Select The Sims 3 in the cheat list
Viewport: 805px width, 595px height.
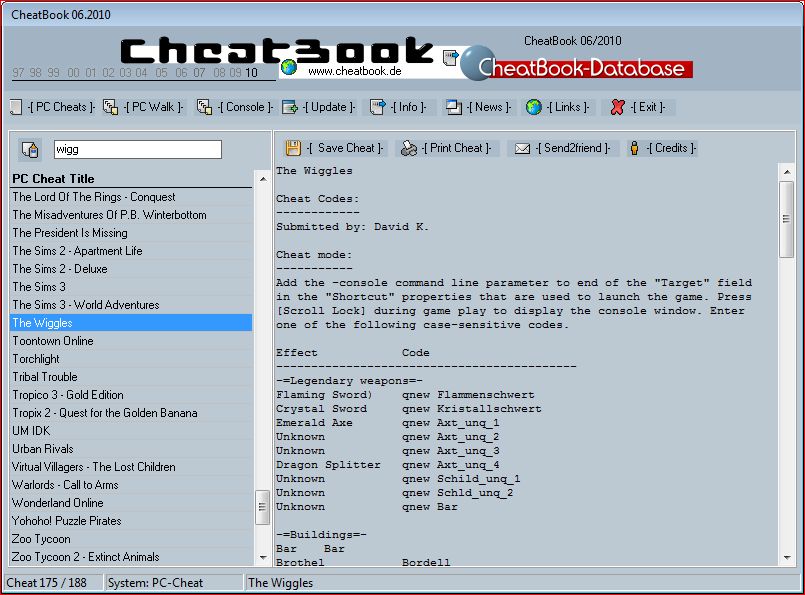[40, 287]
